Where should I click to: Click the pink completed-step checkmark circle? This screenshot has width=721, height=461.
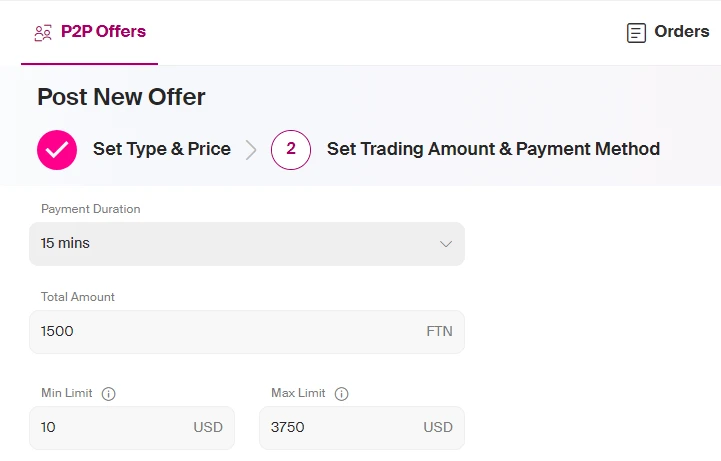(57, 150)
